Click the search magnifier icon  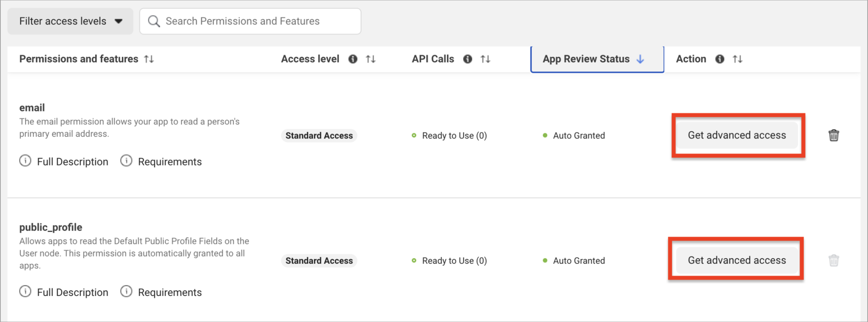coord(154,21)
